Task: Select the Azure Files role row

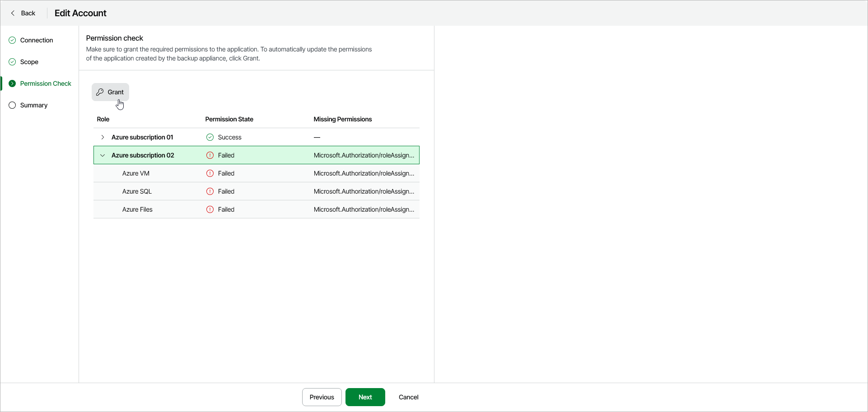Action: click(137, 209)
